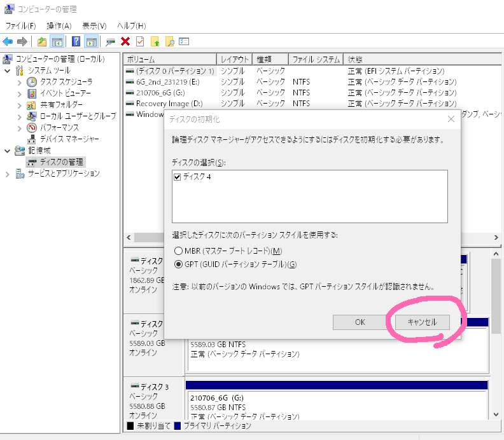The height and width of the screenshot is (440, 504).
Task: Select GPT (GUID パーティション テーブル) radio button
Action: pyautogui.click(x=178, y=265)
